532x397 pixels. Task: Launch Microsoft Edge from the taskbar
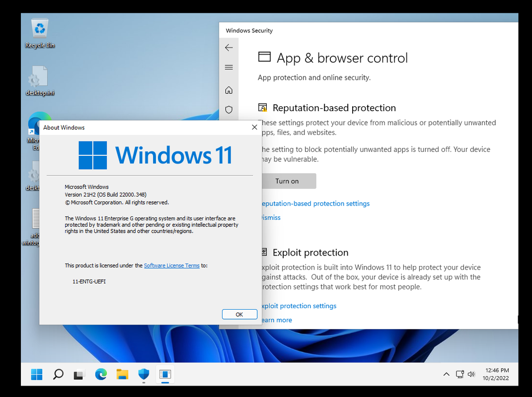(x=101, y=374)
